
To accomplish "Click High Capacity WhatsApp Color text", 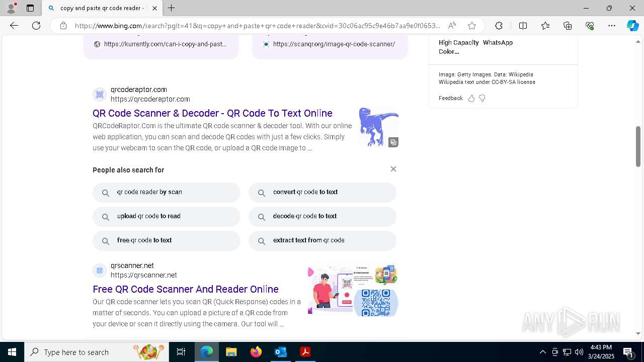I will point(475,47).
